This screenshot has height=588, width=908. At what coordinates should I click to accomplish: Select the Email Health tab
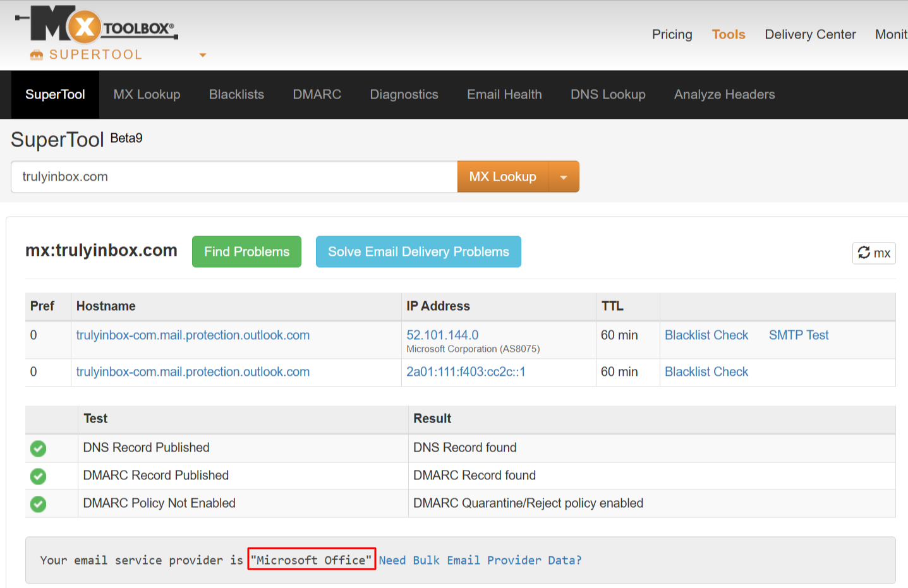[505, 95]
